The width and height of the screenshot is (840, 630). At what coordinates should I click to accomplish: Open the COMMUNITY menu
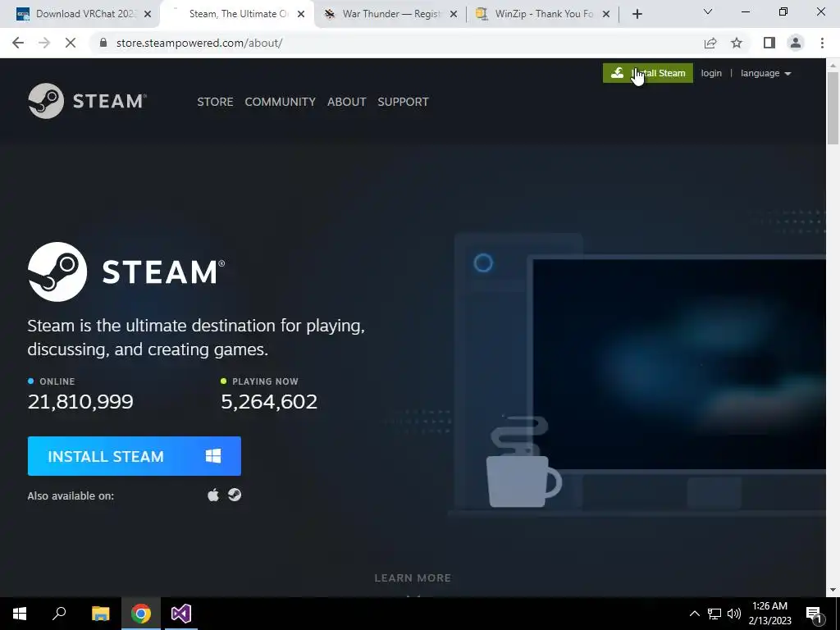point(281,102)
